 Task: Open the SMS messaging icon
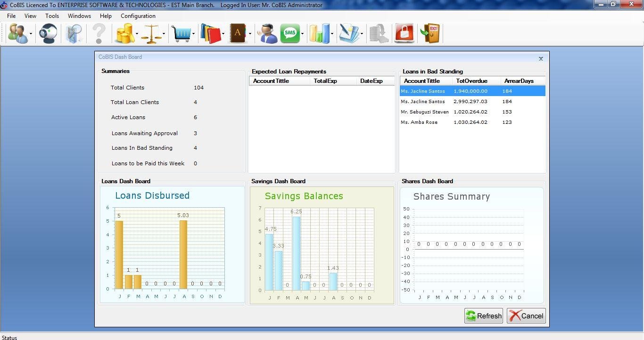[289, 33]
